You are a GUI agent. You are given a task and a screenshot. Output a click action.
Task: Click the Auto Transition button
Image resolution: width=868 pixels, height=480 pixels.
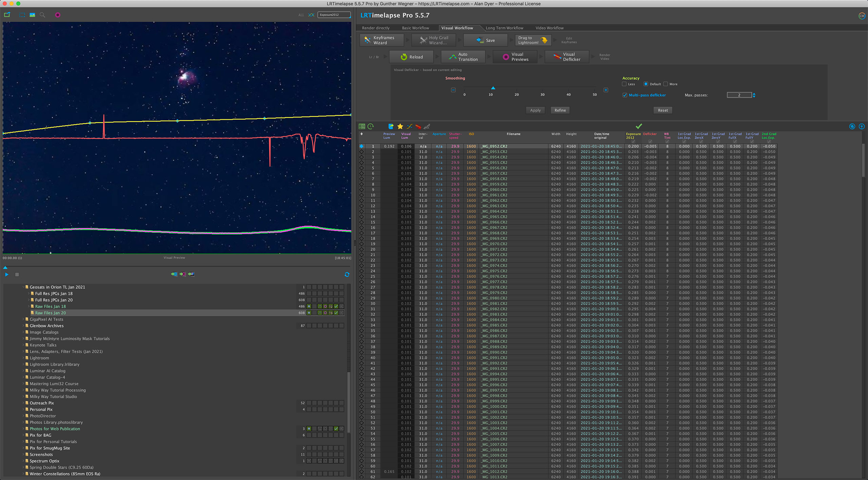click(463, 57)
